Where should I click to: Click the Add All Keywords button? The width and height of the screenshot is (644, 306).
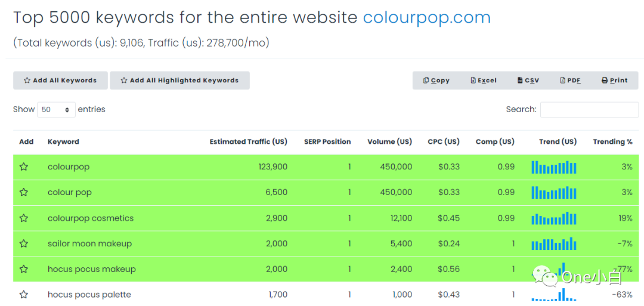tap(60, 81)
